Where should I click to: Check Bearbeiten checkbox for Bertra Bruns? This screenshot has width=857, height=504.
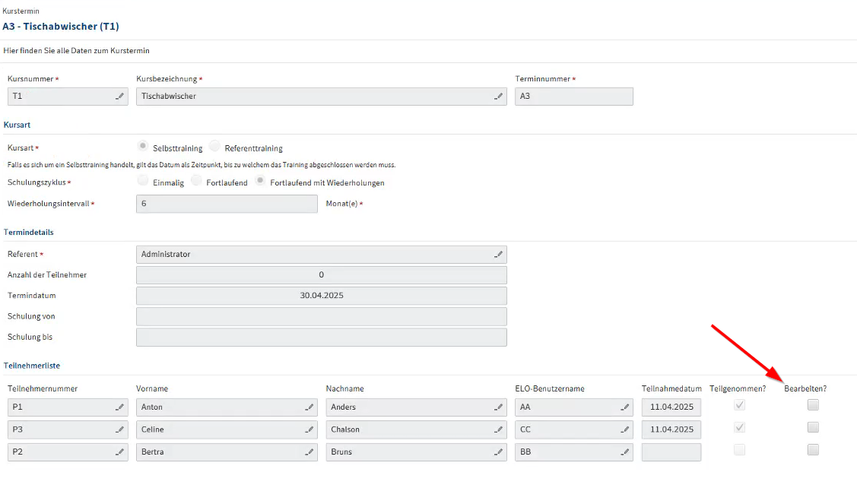(x=813, y=450)
